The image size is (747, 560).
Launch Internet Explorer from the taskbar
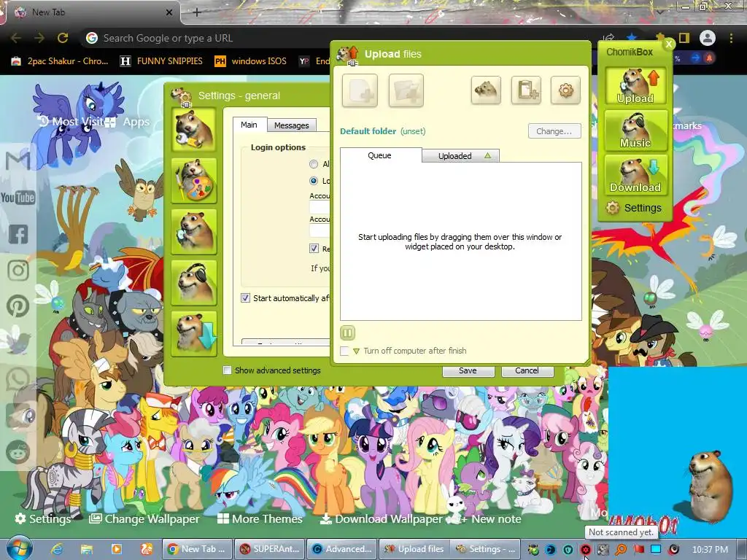(57, 549)
